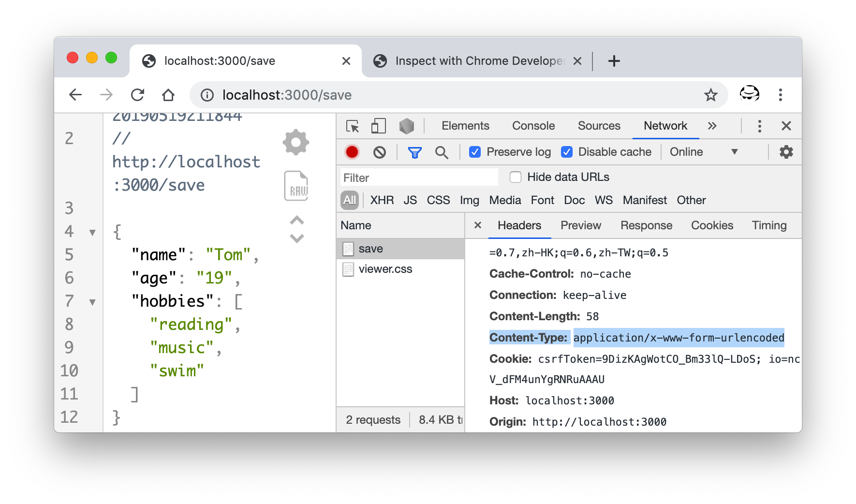Open the browser home page icon
This screenshot has width=856, height=504.
[168, 95]
